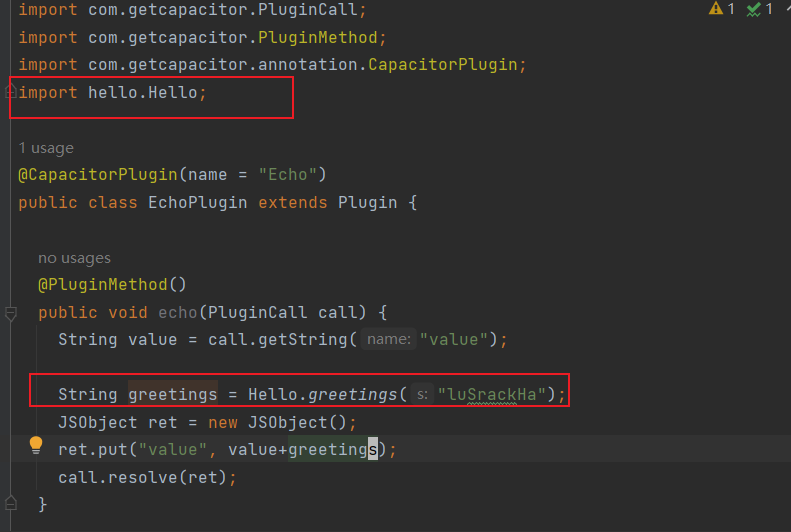791x532 pixels.
Task: Click the yellow lightbulb quick-fix icon
Action: (x=36, y=445)
